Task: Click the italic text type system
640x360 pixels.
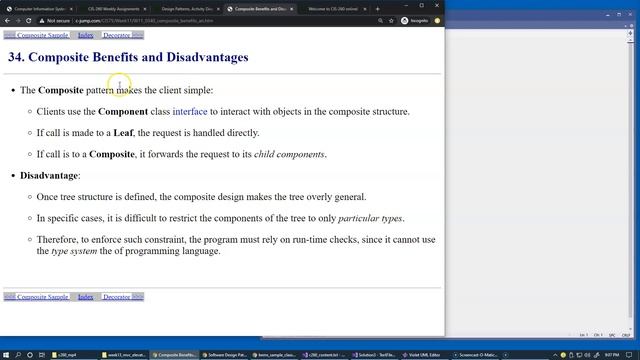Action: pyautogui.click(x=74, y=251)
